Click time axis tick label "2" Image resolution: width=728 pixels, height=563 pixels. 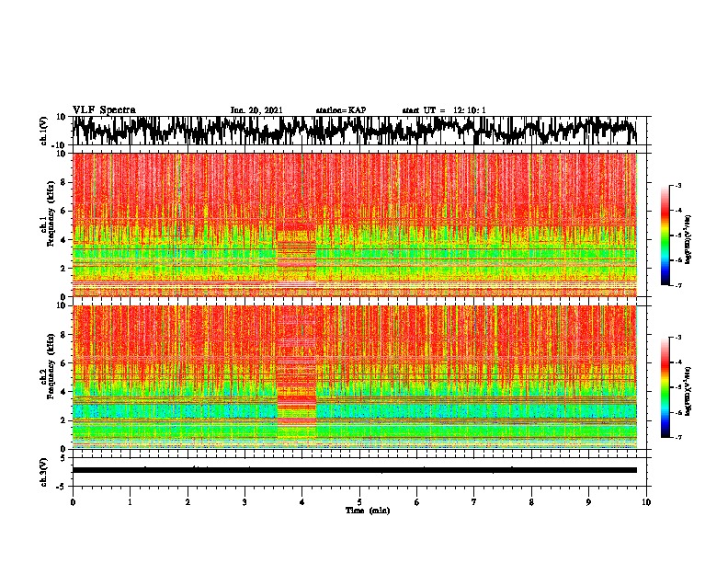click(x=188, y=502)
